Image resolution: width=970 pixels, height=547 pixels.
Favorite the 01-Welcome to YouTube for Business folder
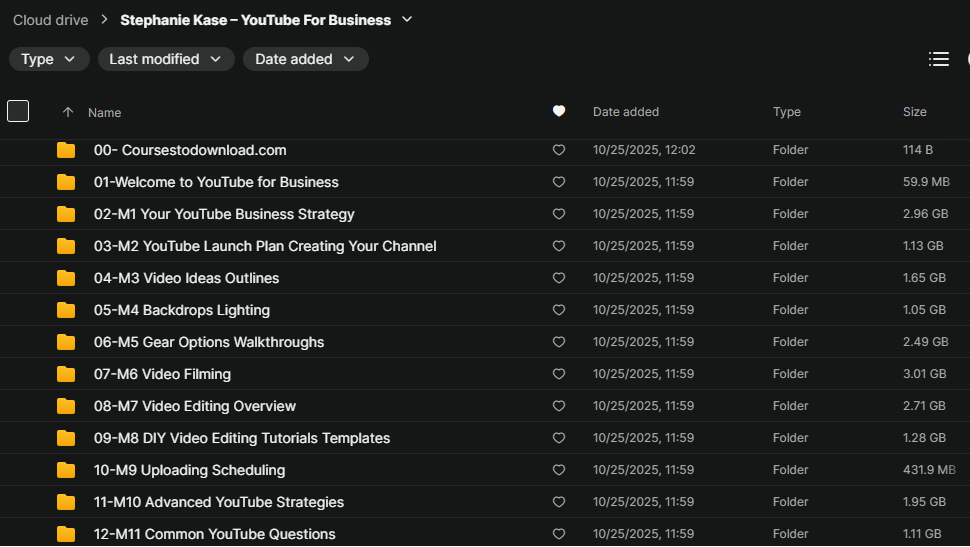559,182
